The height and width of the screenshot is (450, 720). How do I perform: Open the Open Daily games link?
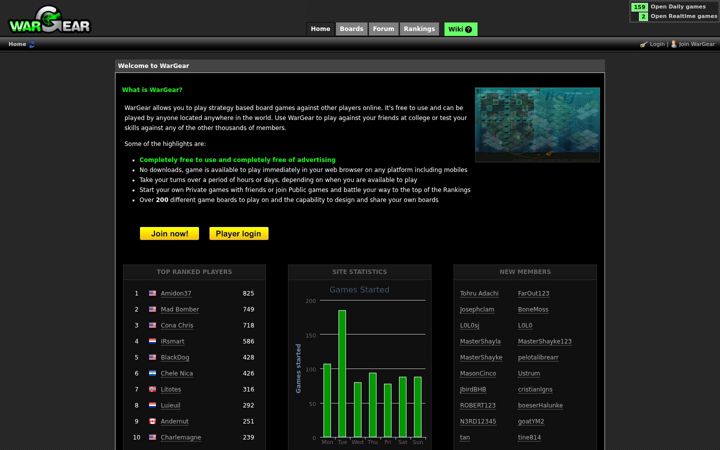pos(678,7)
